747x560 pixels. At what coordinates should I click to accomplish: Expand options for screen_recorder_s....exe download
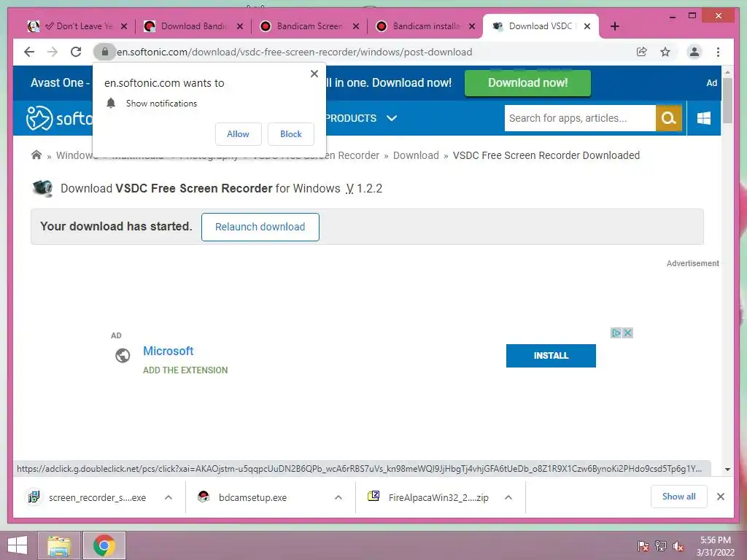click(169, 497)
